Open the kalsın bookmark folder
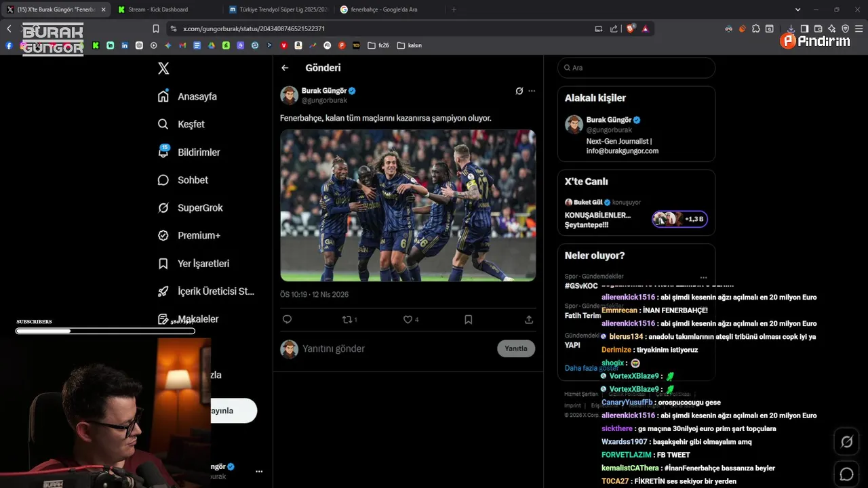 point(410,45)
